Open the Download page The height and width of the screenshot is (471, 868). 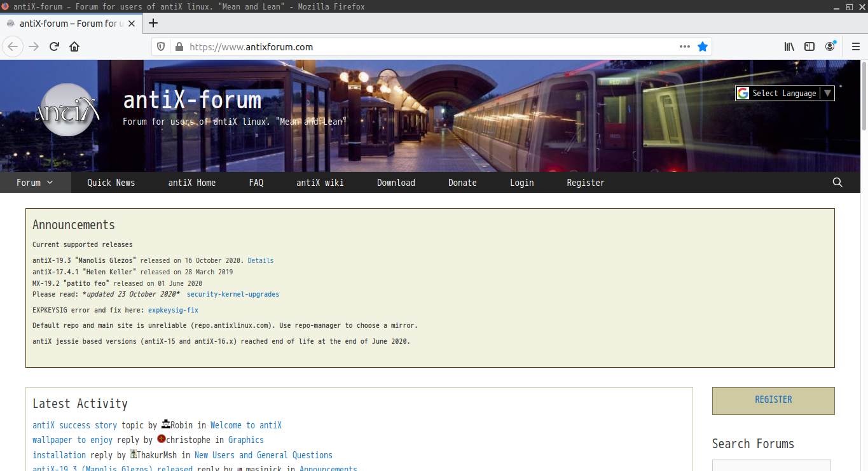396,183
